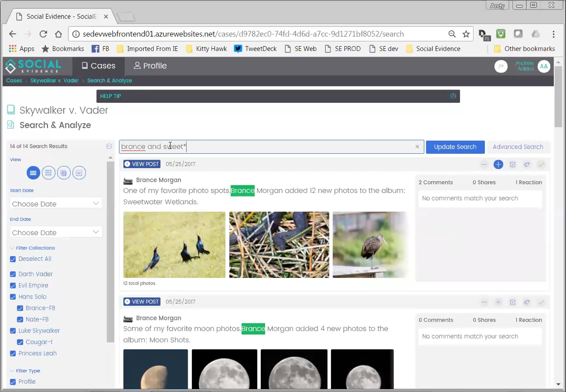
Task: View the first post dated 05/25/2017
Action: pyautogui.click(x=142, y=164)
